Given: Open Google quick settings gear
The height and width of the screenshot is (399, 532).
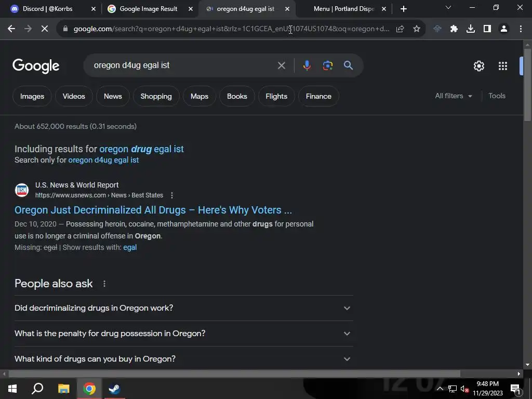Looking at the screenshot, I should click(x=478, y=66).
